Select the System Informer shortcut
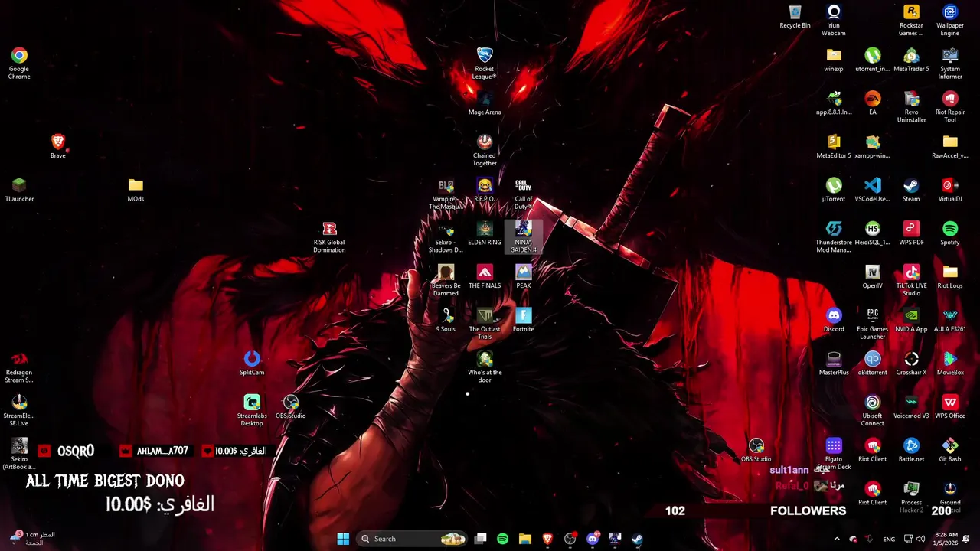980x551 pixels. click(x=950, y=63)
